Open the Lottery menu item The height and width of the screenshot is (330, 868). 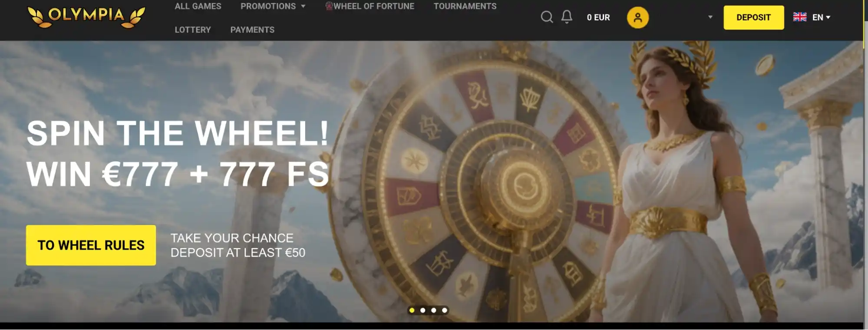tap(193, 30)
